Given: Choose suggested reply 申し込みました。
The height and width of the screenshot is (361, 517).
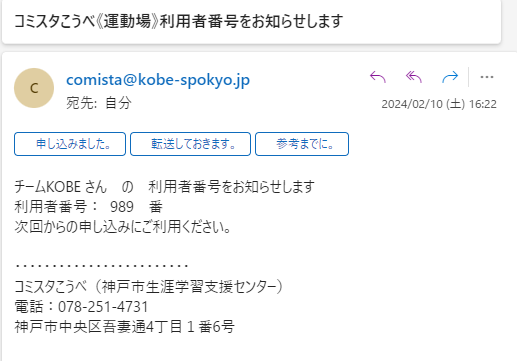Looking at the screenshot, I should pyautogui.click(x=70, y=144).
